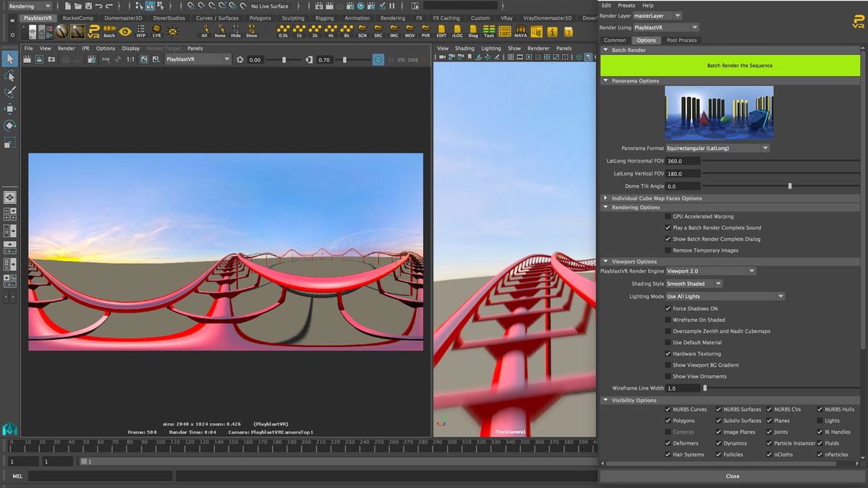Click the Task shelf icon

click(x=489, y=30)
